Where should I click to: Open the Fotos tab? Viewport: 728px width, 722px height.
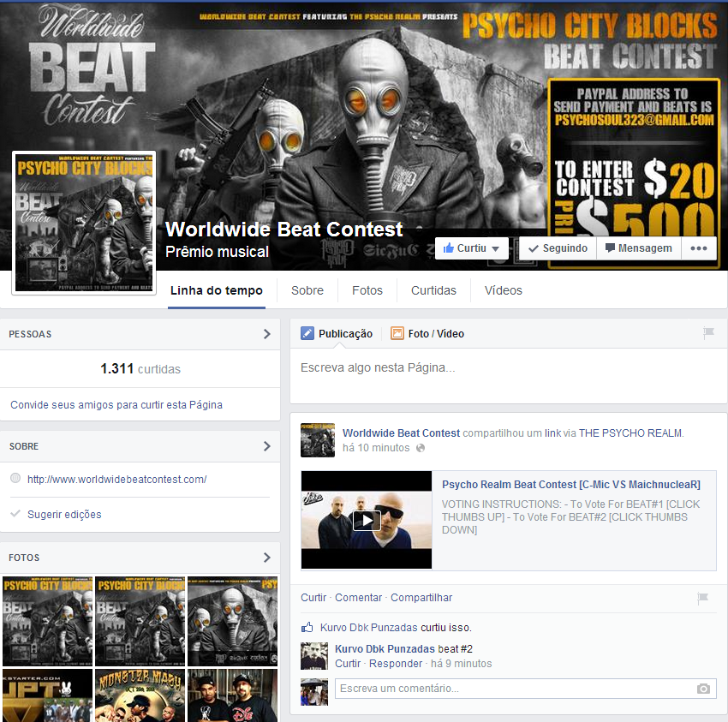coord(367,290)
